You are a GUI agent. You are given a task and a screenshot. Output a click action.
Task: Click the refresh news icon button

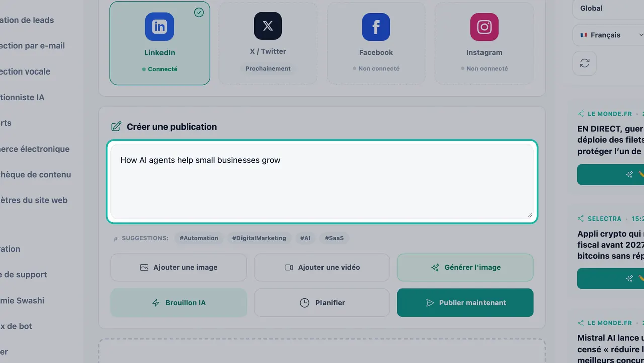click(585, 63)
